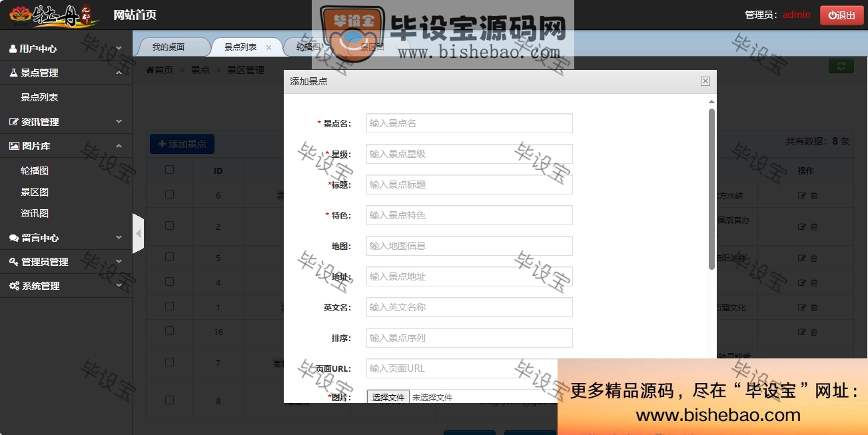Check the checkbox for row ID 1

tap(169, 306)
